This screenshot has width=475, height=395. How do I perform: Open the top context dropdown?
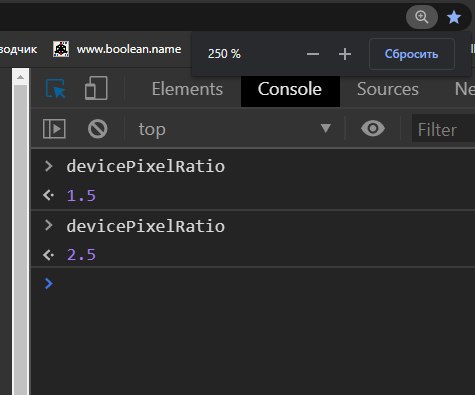click(x=234, y=129)
